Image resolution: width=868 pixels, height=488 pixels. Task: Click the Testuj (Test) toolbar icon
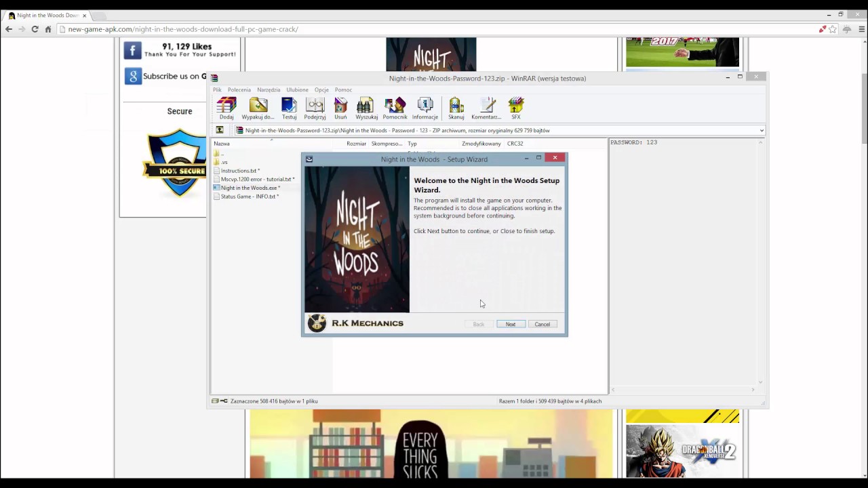[x=289, y=108]
